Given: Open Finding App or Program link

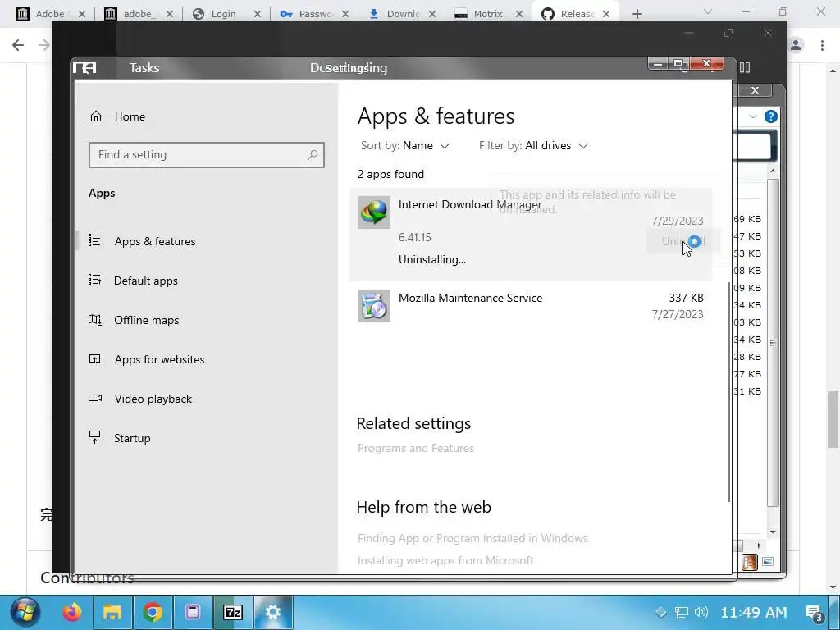Looking at the screenshot, I should (472, 538).
